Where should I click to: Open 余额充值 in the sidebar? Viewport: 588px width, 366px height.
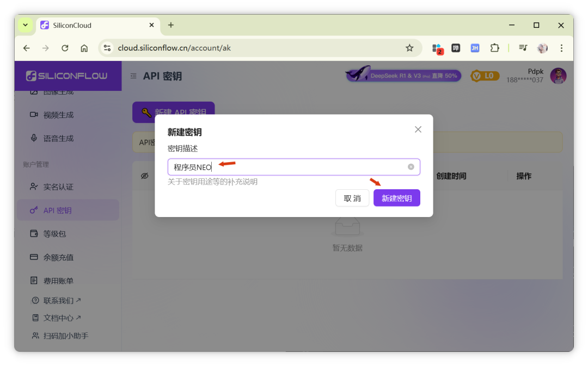[x=68, y=257]
